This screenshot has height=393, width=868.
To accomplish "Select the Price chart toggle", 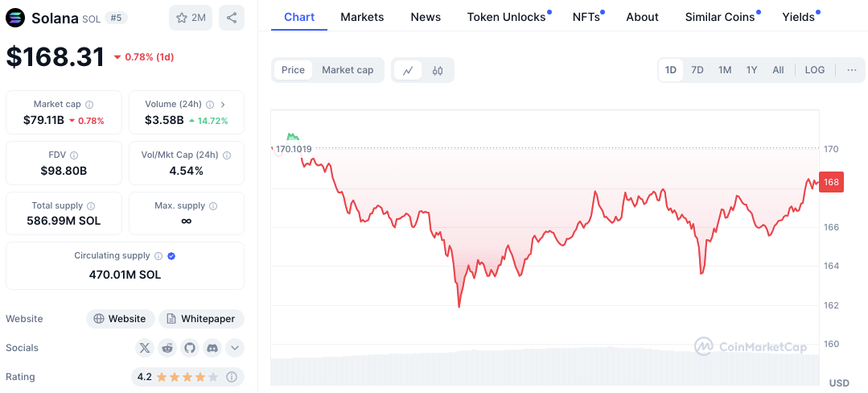I will pyautogui.click(x=293, y=70).
